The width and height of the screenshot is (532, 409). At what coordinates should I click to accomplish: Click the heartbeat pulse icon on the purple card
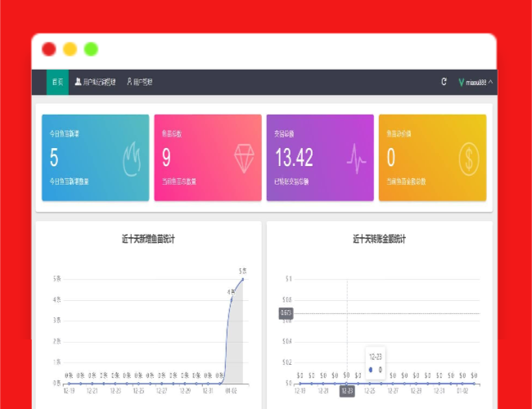click(x=357, y=157)
